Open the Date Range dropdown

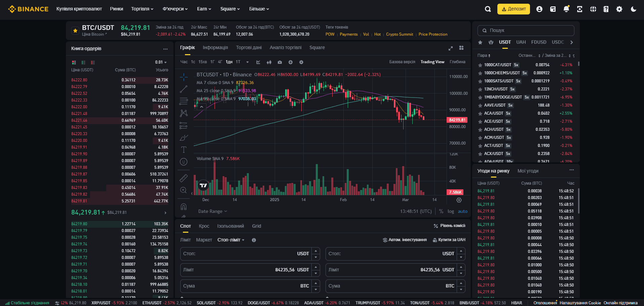click(x=213, y=211)
